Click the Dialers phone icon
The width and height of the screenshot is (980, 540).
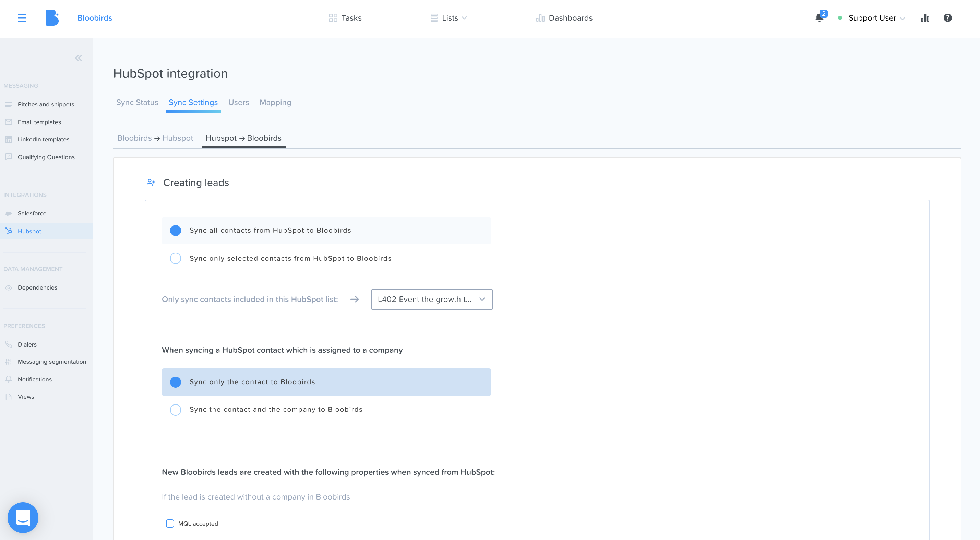[8, 344]
